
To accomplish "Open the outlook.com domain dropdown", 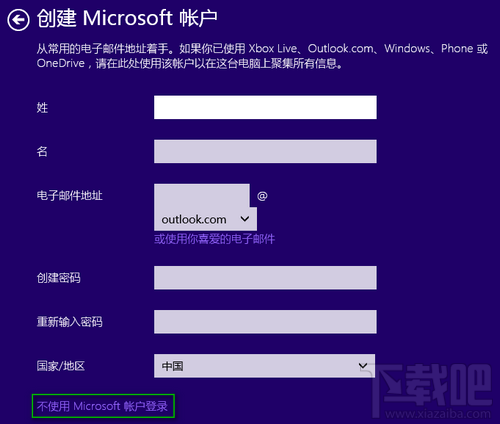I will [x=205, y=219].
